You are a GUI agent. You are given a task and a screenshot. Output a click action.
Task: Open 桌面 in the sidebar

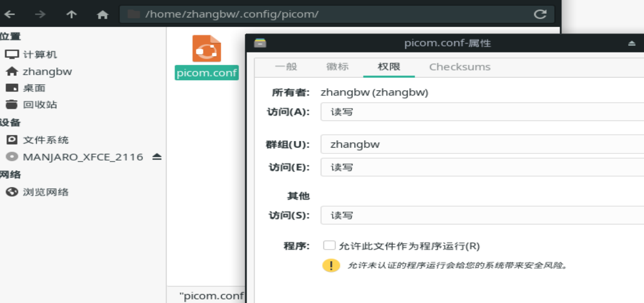34,88
